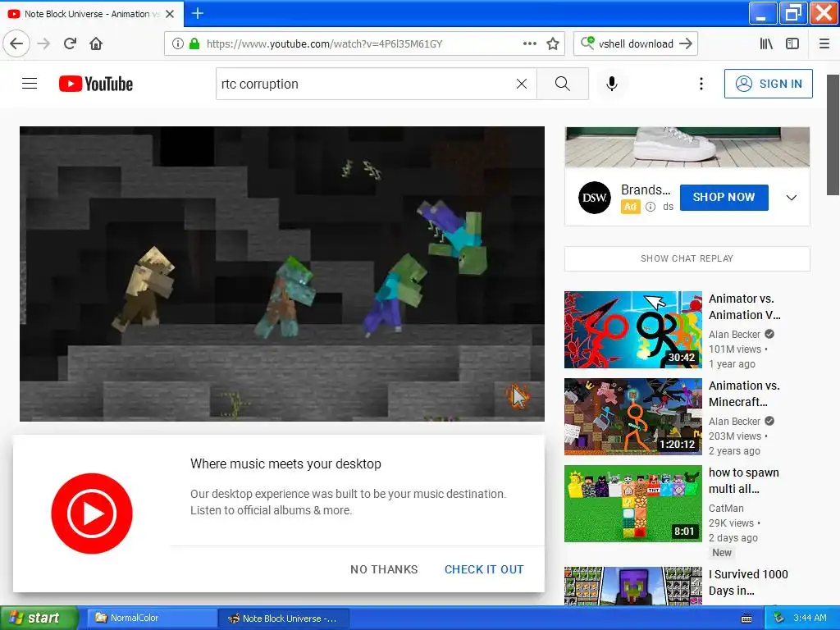Click the SHOP NOW ad button
840x630 pixels.
point(724,197)
